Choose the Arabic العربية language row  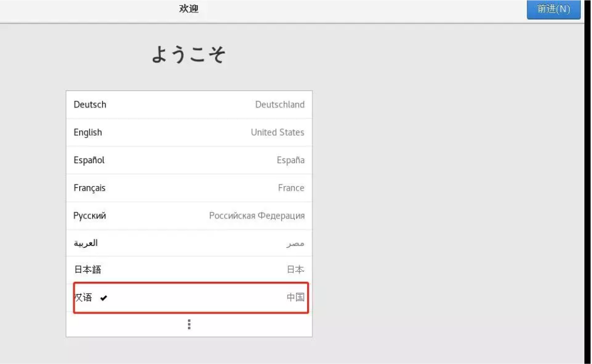86,243
